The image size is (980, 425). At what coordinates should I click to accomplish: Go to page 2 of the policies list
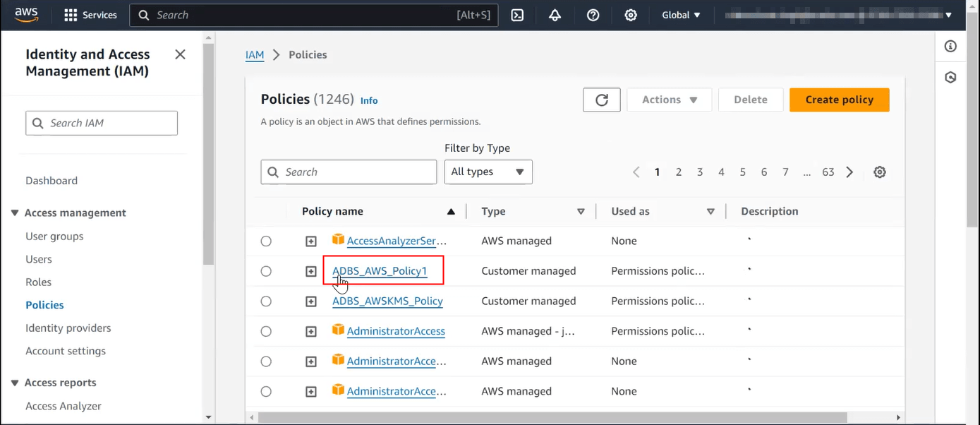pyautogui.click(x=678, y=172)
